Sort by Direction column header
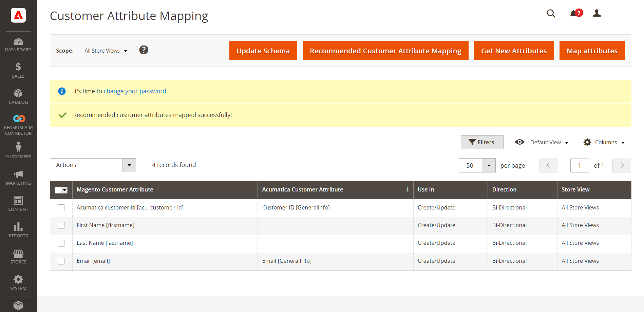 [523, 190]
